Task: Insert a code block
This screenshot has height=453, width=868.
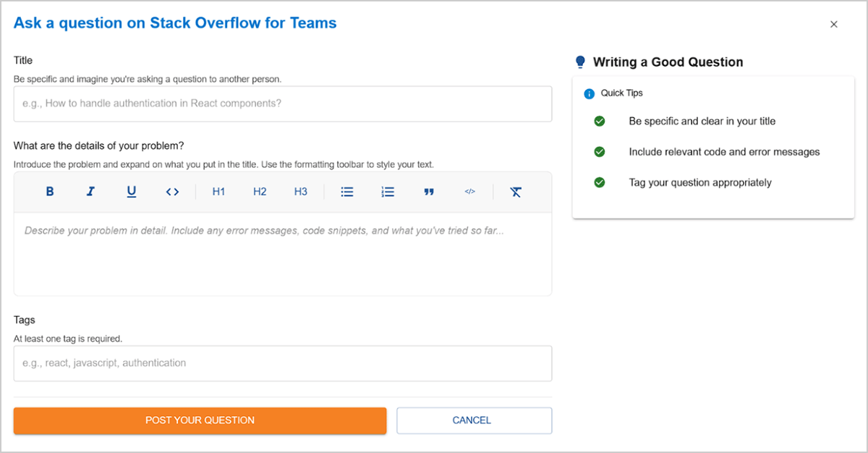Action: coord(469,192)
